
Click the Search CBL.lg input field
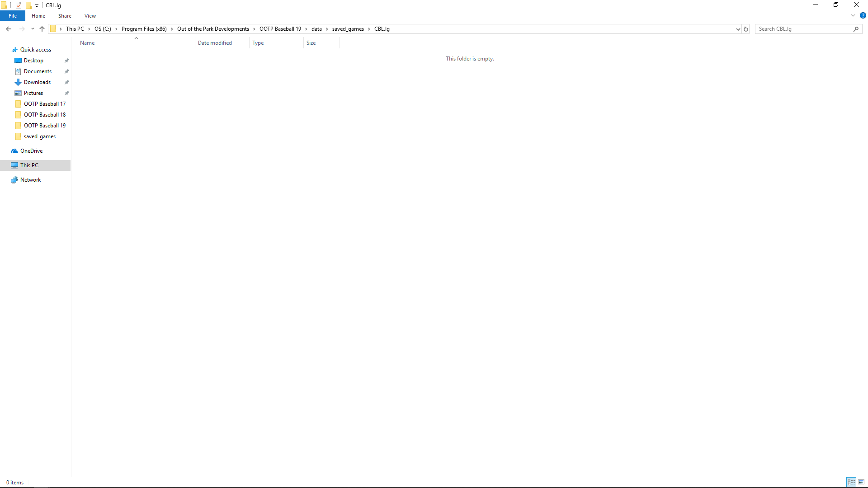point(802,29)
